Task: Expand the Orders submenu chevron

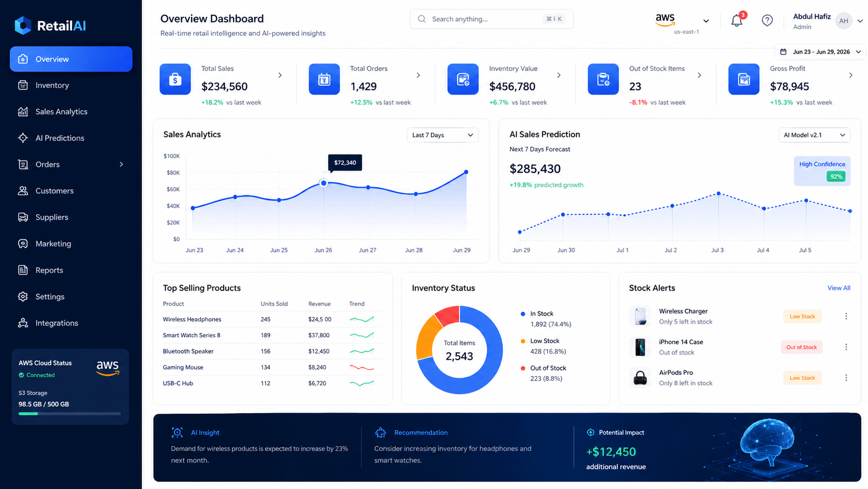Action: [121, 164]
